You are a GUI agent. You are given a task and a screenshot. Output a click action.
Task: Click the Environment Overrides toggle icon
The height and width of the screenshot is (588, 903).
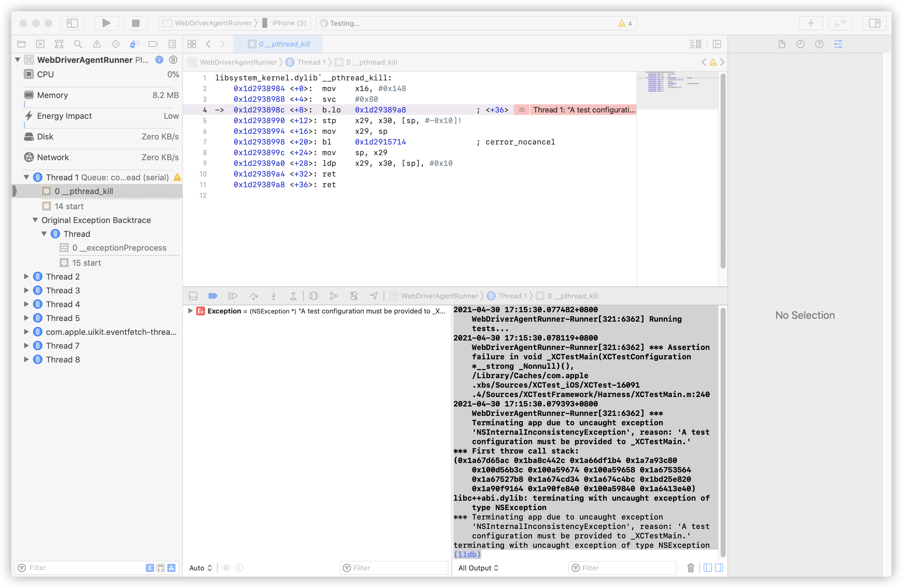[x=354, y=296]
